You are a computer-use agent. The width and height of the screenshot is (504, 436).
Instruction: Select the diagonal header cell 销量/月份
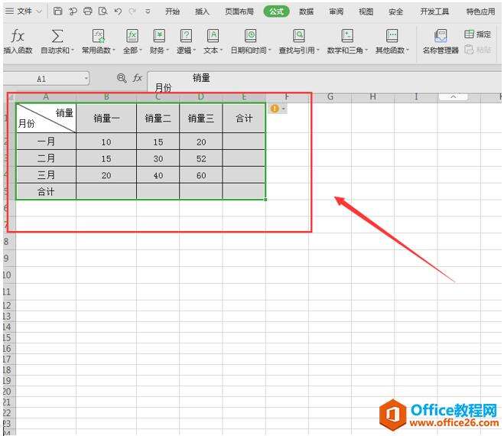[46, 118]
